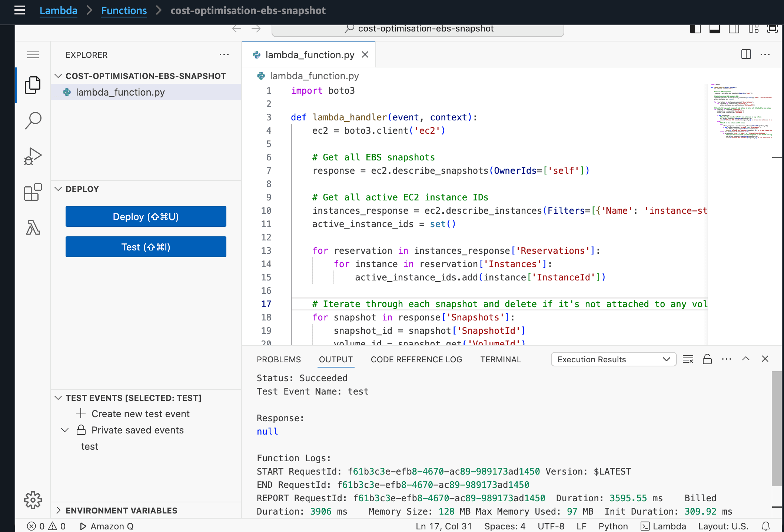
Task: Go to the Functions breadcrumb link
Action: [124, 10]
